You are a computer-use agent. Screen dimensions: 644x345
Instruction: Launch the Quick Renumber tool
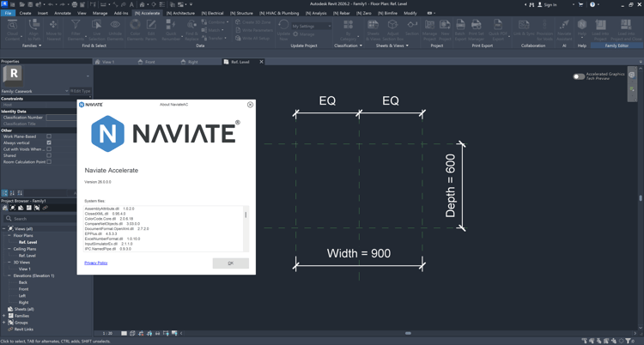pos(171,29)
